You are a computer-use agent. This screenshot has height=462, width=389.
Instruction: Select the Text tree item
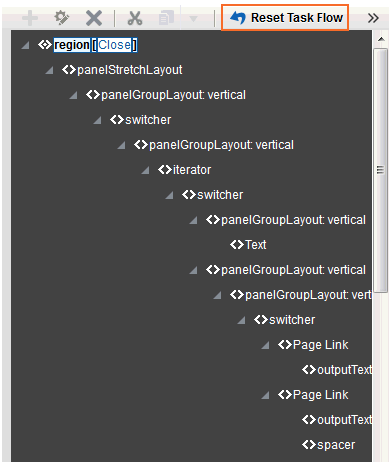coord(256,245)
